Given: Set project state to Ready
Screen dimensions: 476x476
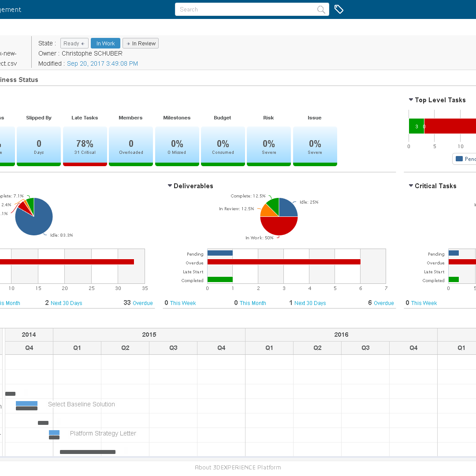Looking at the screenshot, I should pyautogui.click(x=74, y=44).
